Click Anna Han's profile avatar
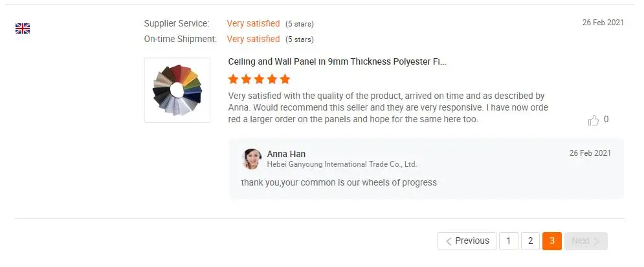 tap(251, 159)
